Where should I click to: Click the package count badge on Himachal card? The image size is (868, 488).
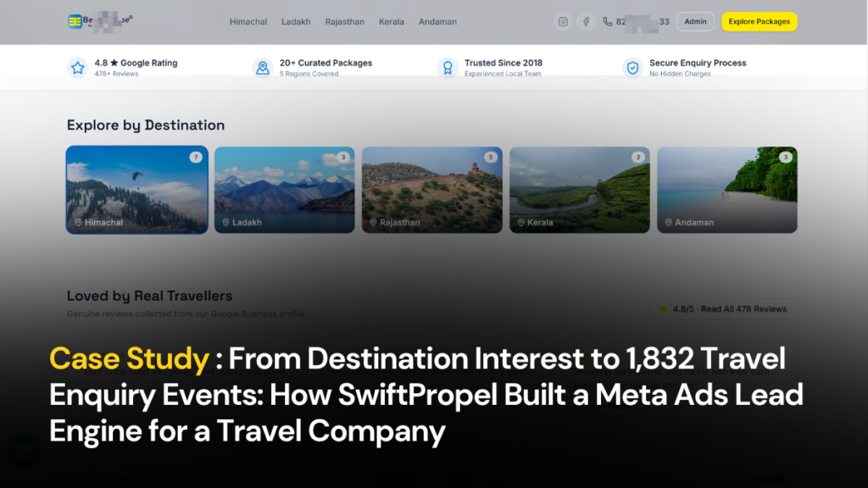pos(196,157)
